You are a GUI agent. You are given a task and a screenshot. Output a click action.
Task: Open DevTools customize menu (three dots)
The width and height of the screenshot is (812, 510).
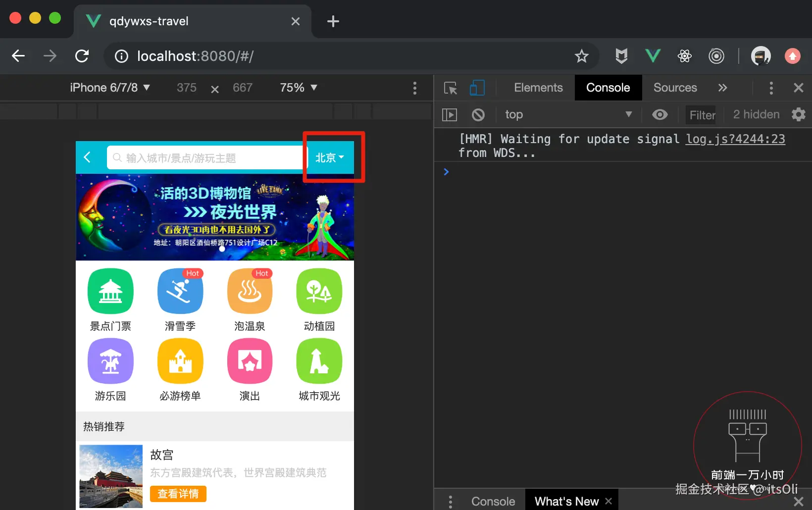pos(771,88)
